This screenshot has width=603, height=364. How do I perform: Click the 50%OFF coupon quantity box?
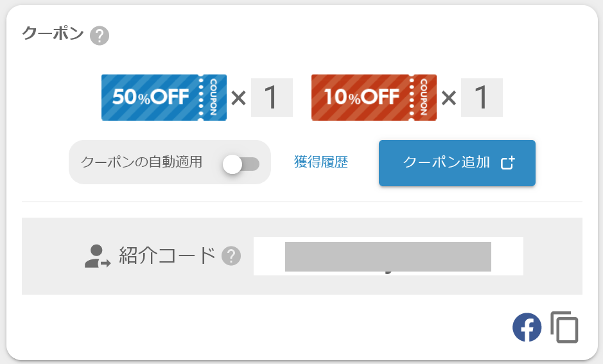[272, 98]
